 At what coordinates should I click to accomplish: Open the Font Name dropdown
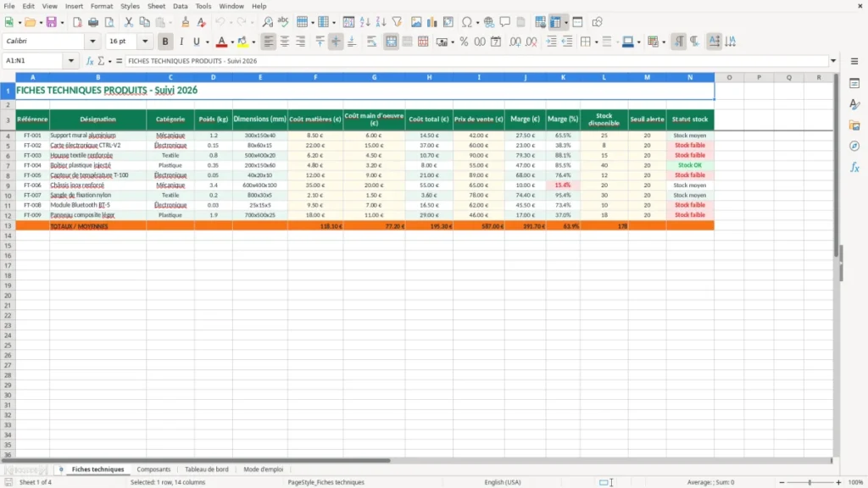pos(92,41)
